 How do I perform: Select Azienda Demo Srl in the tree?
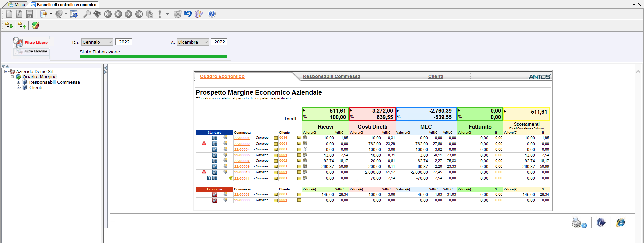[35, 71]
